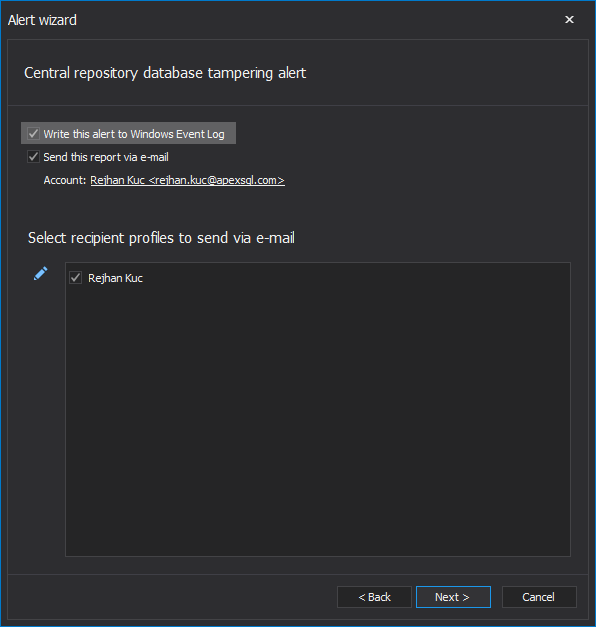Toggle Write this alert to Windows Event Log
The height and width of the screenshot is (627, 596).
pos(128,134)
